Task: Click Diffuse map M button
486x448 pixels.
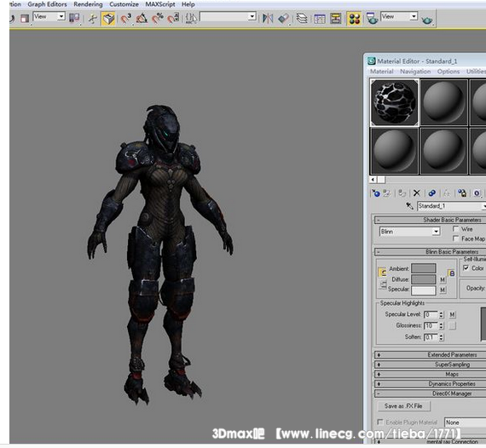Action: point(443,279)
